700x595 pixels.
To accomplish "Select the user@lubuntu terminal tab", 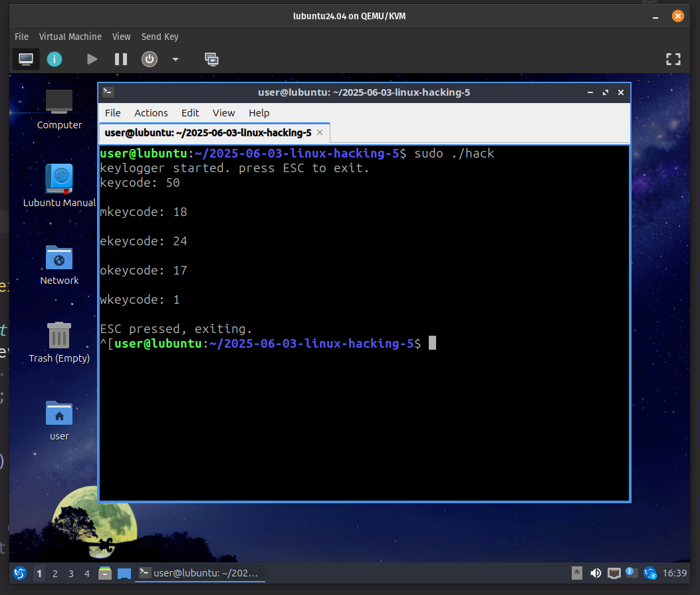I will pyautogui.click(x=206, y=133).
